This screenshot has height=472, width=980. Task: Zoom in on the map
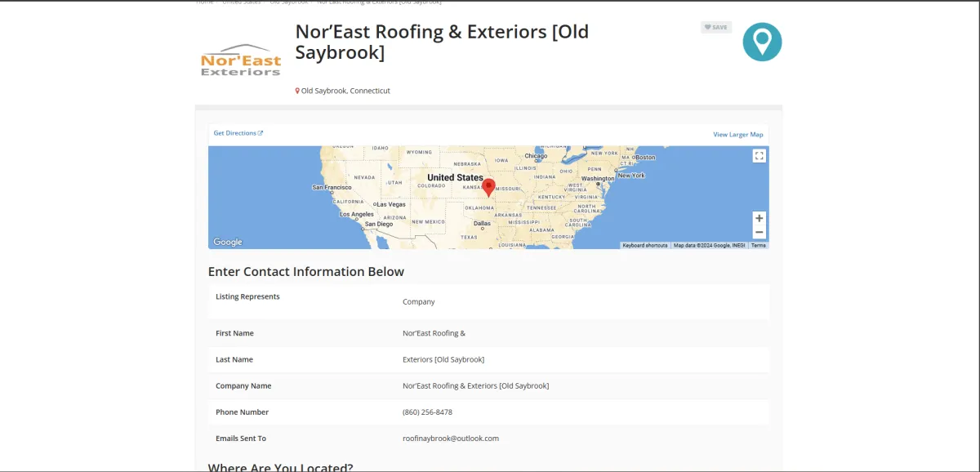click(759, 219)
